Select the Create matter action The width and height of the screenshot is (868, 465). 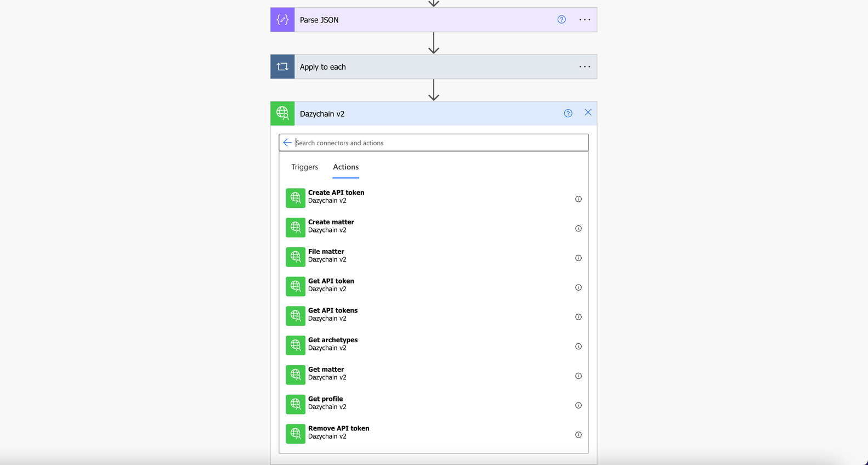[434, 227]
